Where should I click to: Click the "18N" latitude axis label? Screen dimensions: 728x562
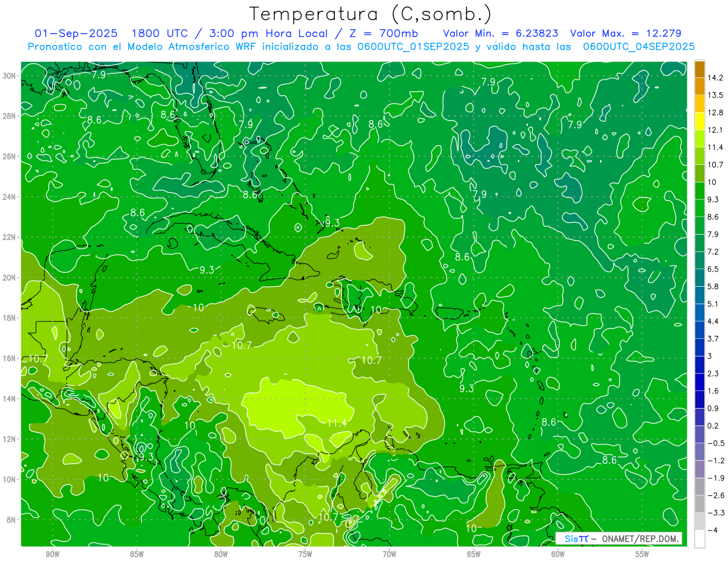click(x=9, y=318)
